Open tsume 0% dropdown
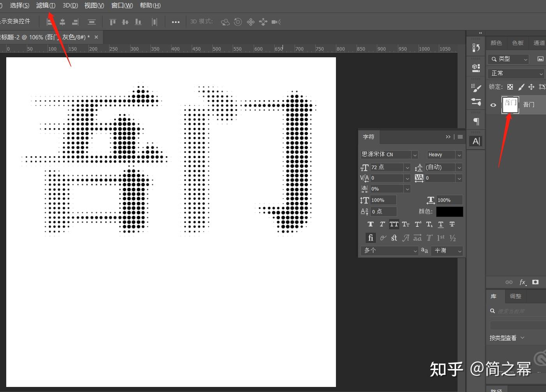Screen dimensions: 546x392 pyautogui.click(x=390, y=189)
